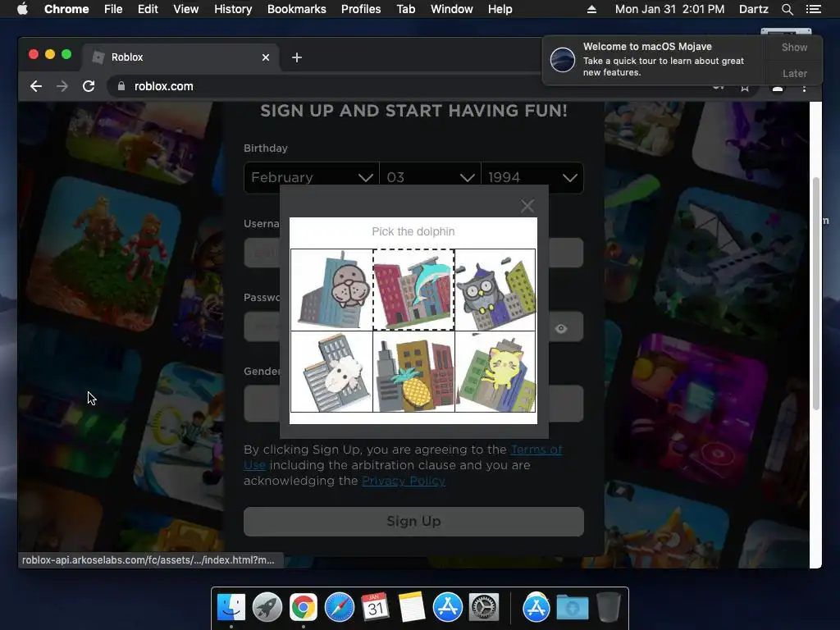Go forward with the browser forward arrow
Viewport: 840px width, 630px height.
(62, 86)
